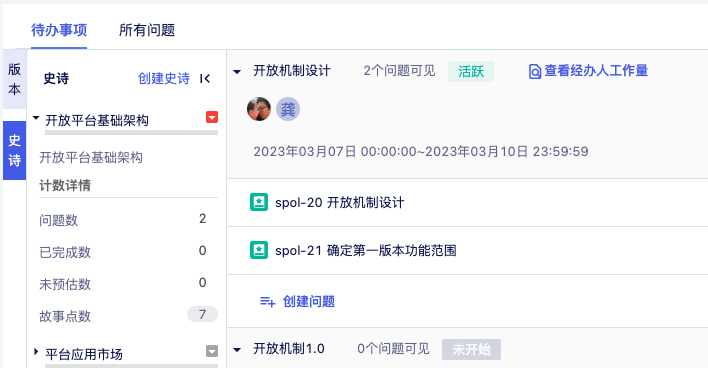This screenshot has width=708, height=368.
Task: Click the add-list icon beside 创建问题
Action: 268,302
